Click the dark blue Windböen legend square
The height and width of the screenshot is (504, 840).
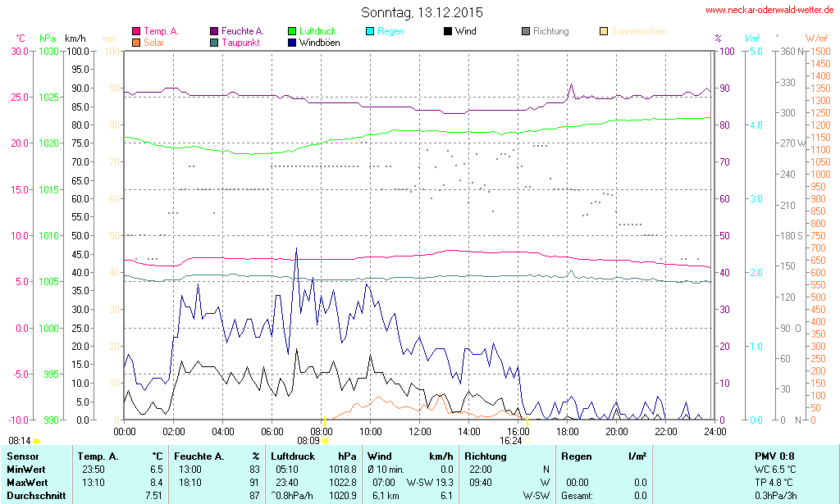pos(292,43)
